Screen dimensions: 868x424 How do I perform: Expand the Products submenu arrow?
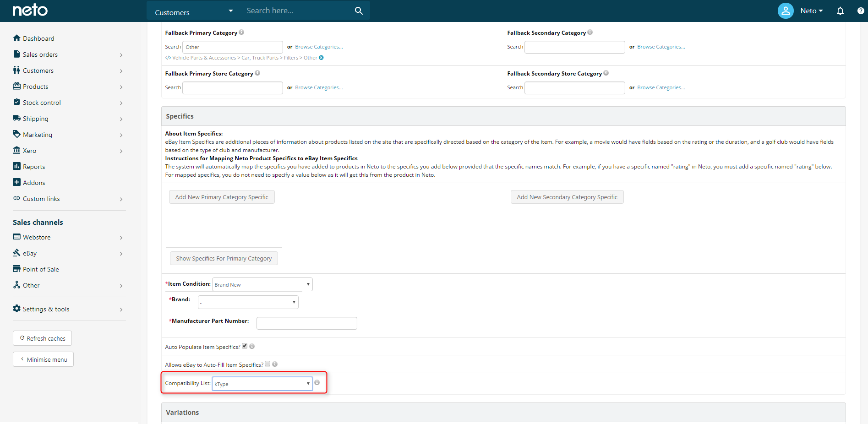click(121, 87)
